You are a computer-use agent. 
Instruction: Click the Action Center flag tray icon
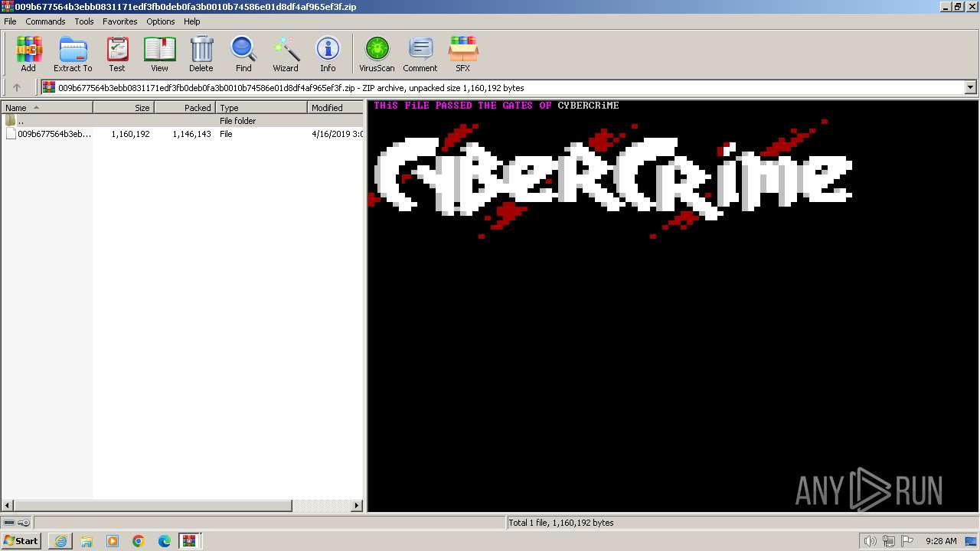[908, 541]
